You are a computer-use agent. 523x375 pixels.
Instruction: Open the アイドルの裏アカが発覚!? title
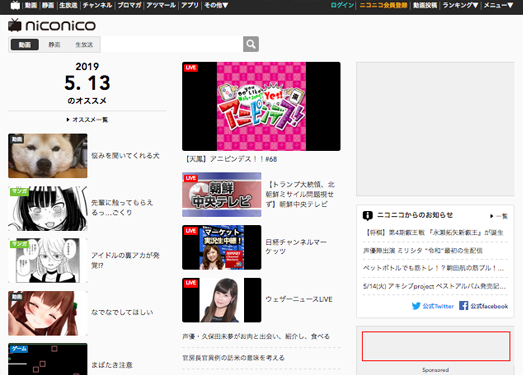[125, 260]
